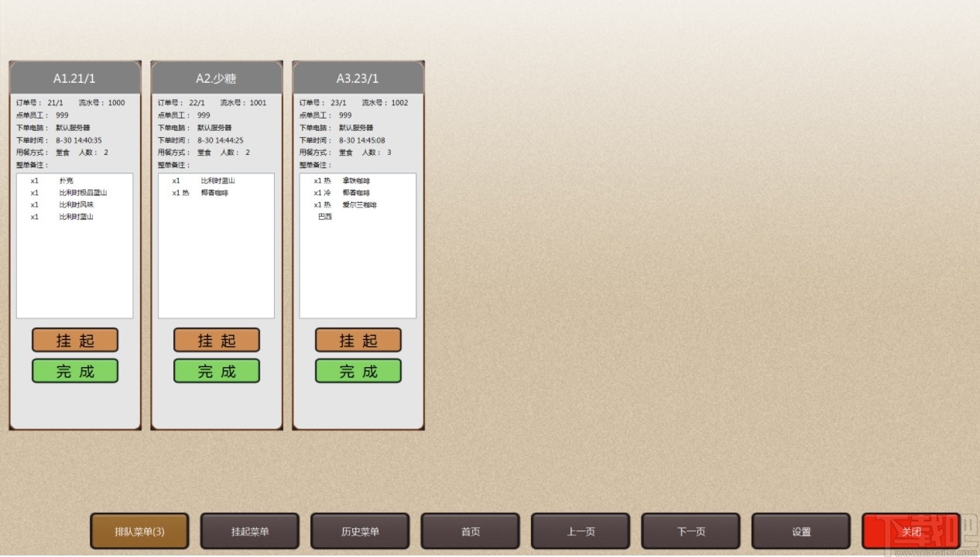Suspend order A3.23/1 with 挂起 button
This screenshot has width=980, height=557.
pos(358,340)
